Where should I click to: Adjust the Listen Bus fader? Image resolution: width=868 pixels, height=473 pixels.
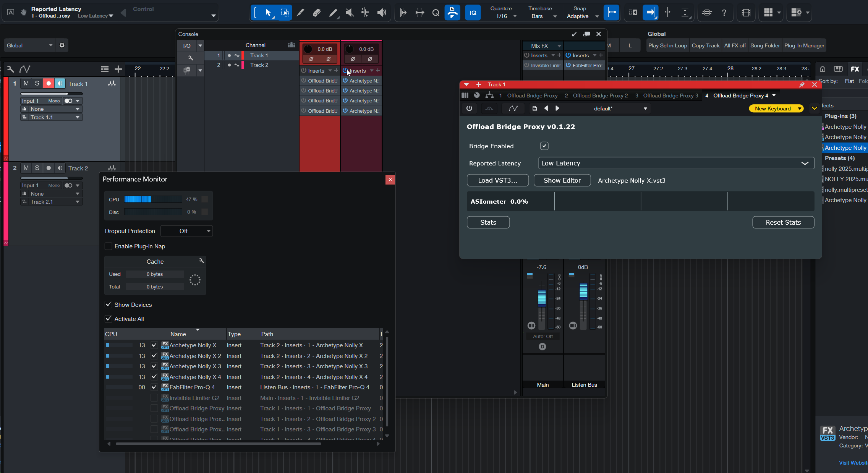point(583,291)
